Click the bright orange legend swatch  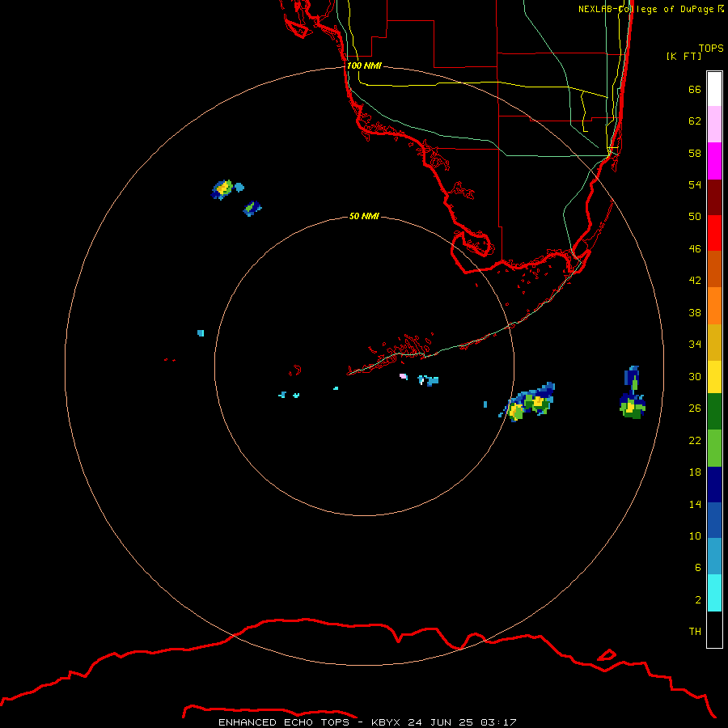(714, 306)
